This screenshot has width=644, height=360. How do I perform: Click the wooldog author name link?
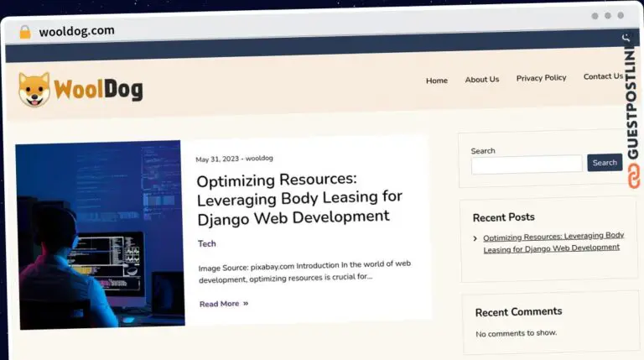tap(259, 158)
